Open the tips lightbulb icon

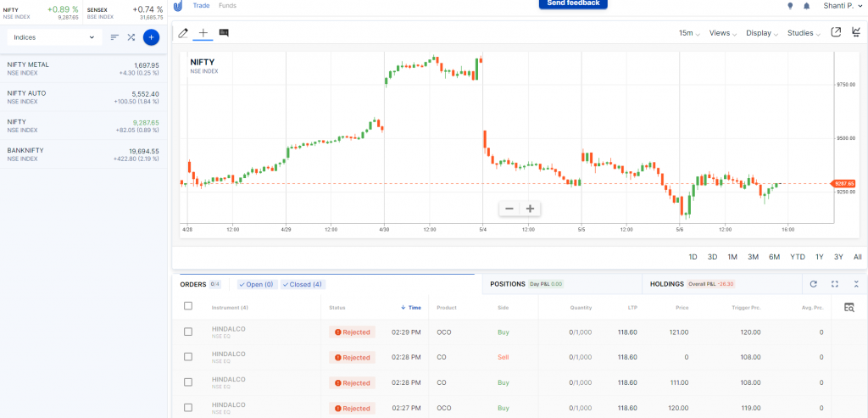[x=790, y=6]
